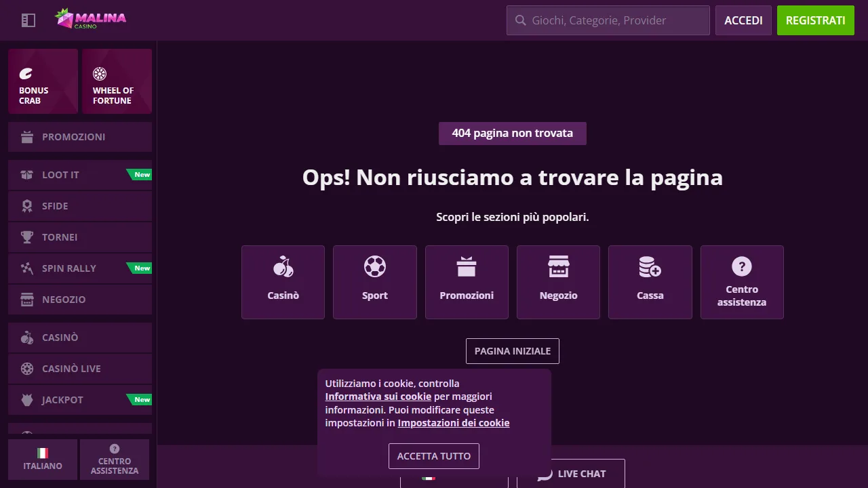Open the Promozioni section card
Viewport: 868px width, 488px height.
[x=467, y=282]
